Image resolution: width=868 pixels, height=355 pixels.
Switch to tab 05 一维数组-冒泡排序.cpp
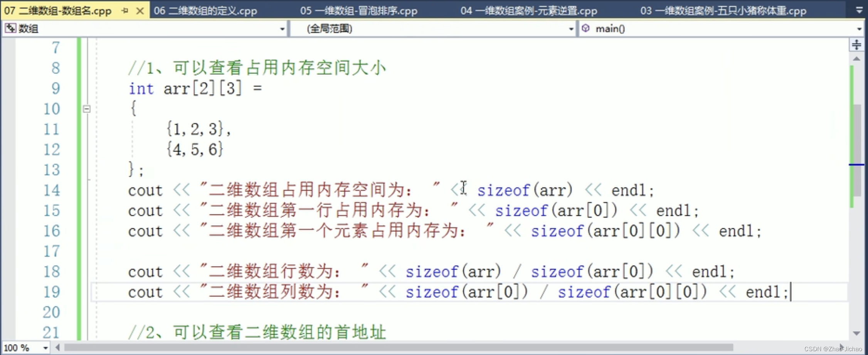(359, 10)
